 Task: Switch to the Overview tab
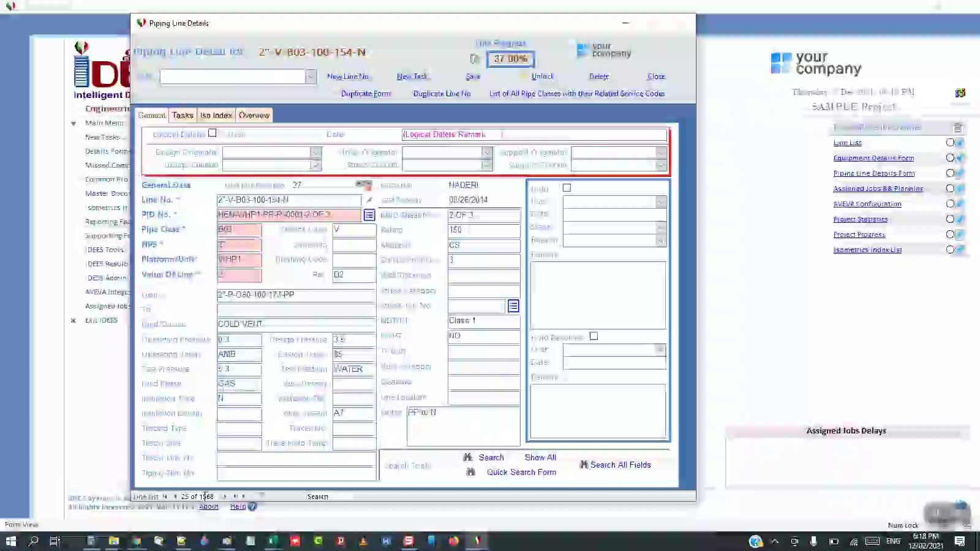tap(254, 115)
